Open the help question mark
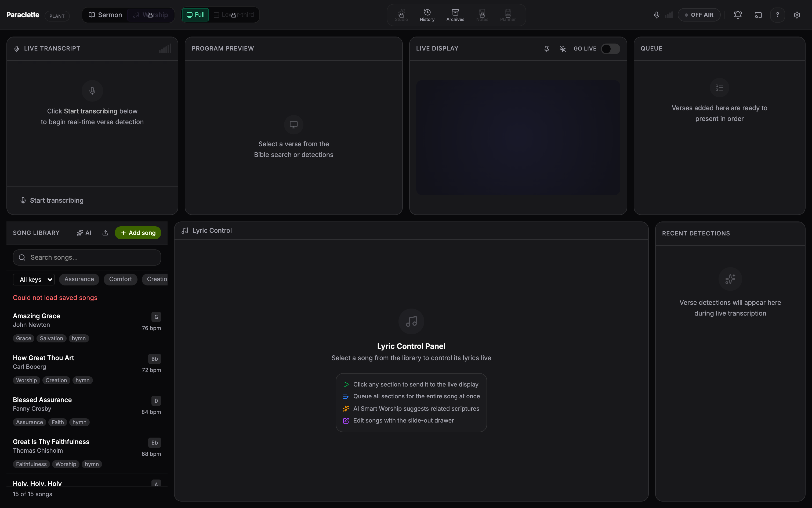Viewport: 812px width, 508px height. 777,15
